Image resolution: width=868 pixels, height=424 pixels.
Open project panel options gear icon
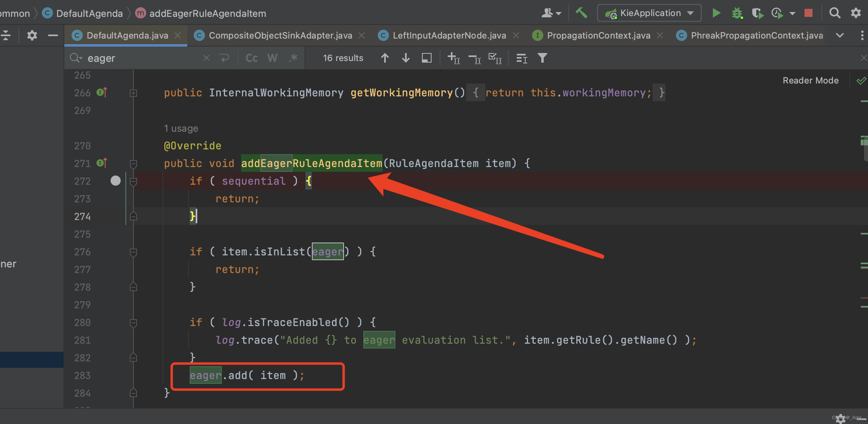[x=32, y=35]
